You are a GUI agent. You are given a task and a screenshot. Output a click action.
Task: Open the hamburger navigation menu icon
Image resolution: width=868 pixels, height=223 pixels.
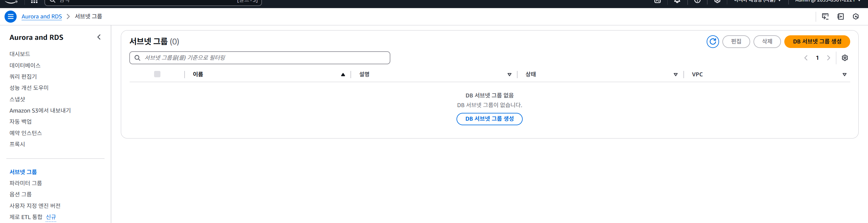[11, 17]
